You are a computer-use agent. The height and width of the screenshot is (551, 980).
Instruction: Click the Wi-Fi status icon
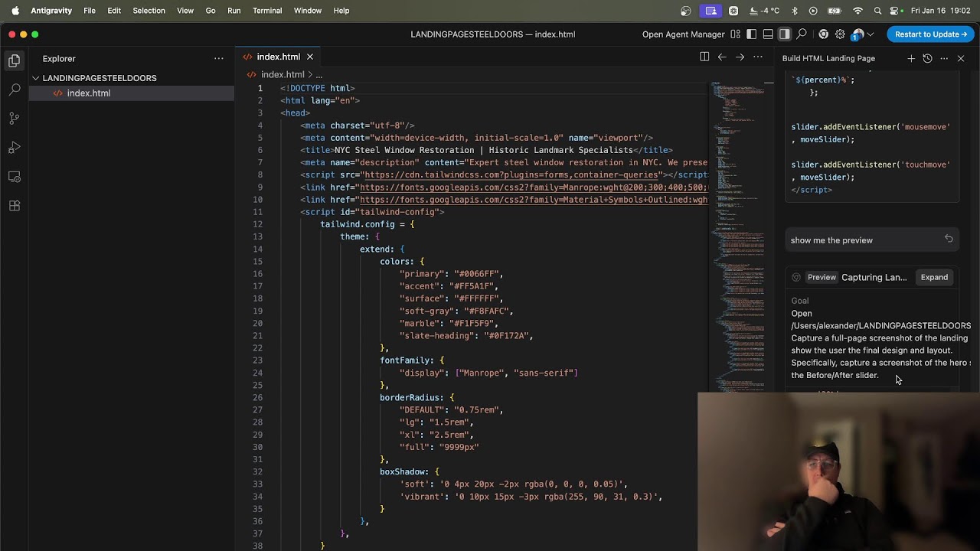pyautogui.click(x=858, y=11)
